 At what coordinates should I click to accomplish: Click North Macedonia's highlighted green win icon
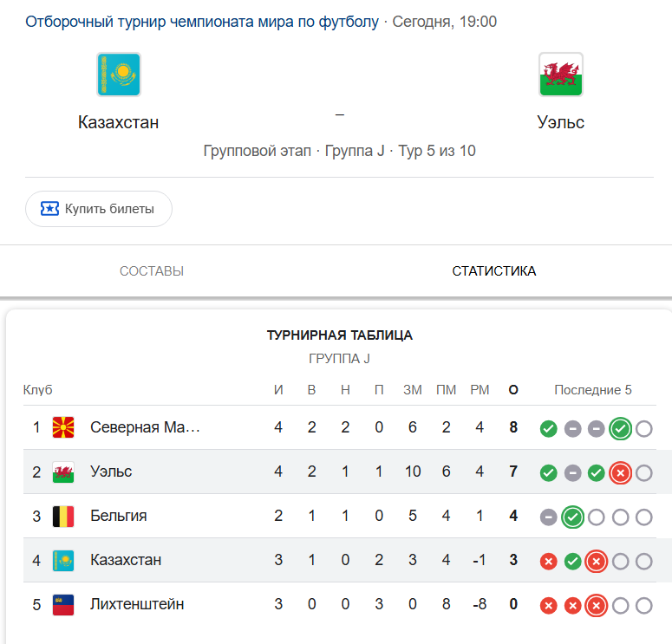click(620, 428)
